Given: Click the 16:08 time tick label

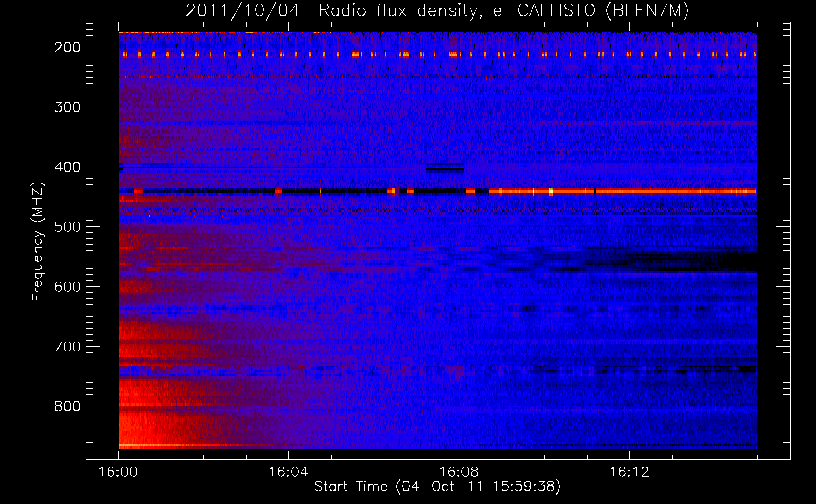Looking at the screenshot, I should [x=459, y=472].
